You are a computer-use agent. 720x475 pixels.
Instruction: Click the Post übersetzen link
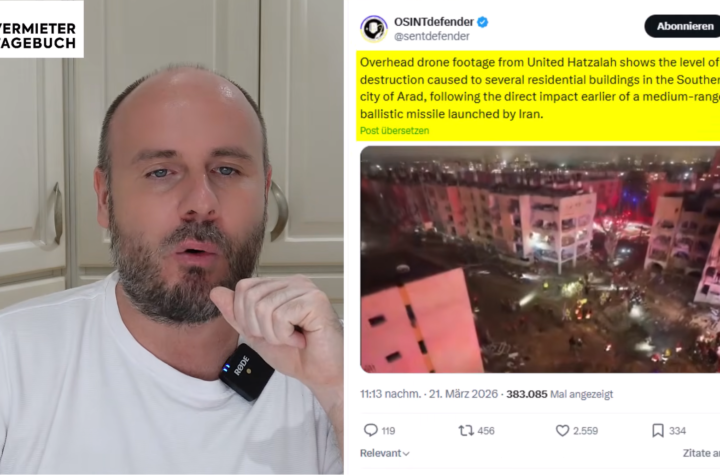pos(394,130)
